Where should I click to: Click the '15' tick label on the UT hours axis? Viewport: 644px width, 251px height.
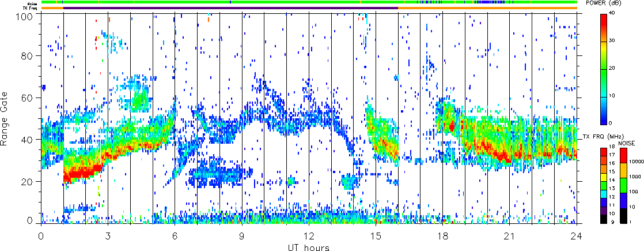pyautogui.click(x=376, y=236)
